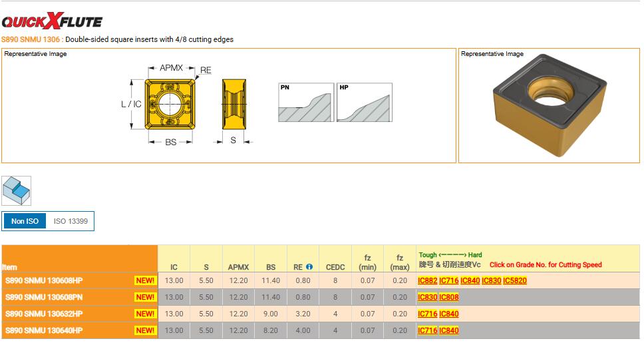Open item S890 SNMU 130608HP

click(44, 280)
